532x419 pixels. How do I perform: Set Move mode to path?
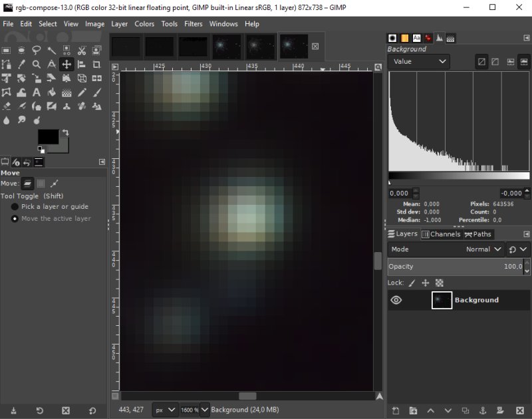pos(54,184)
